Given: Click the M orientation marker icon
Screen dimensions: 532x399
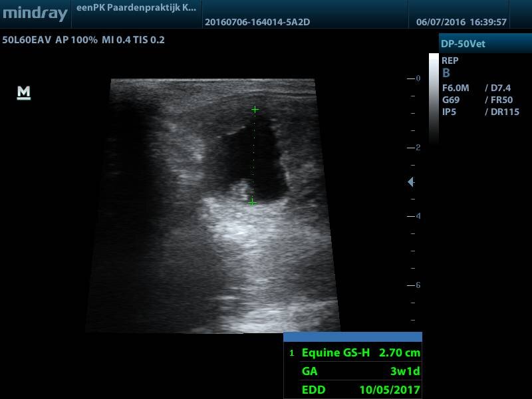Looking at the screenshot, I should 24,93.
